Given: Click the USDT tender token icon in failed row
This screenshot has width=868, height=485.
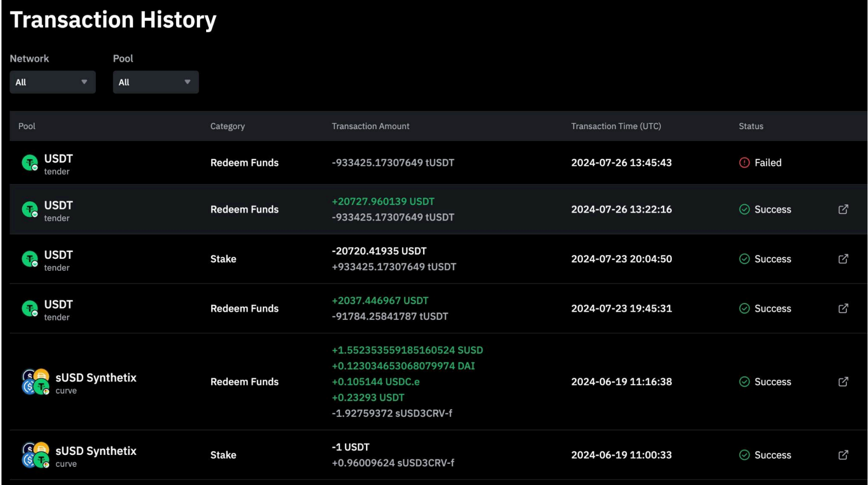Looking at the screenshot, I should 30,163.
